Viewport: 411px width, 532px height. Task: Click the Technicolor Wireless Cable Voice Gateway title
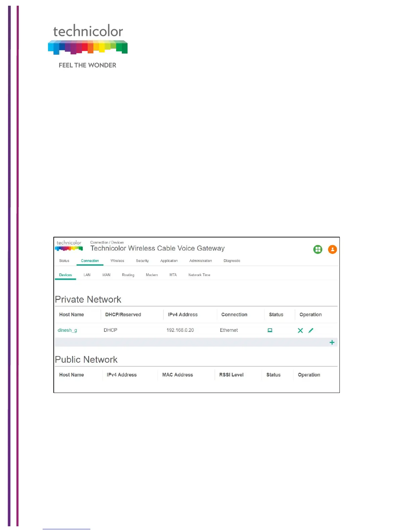tap(157, 248)
